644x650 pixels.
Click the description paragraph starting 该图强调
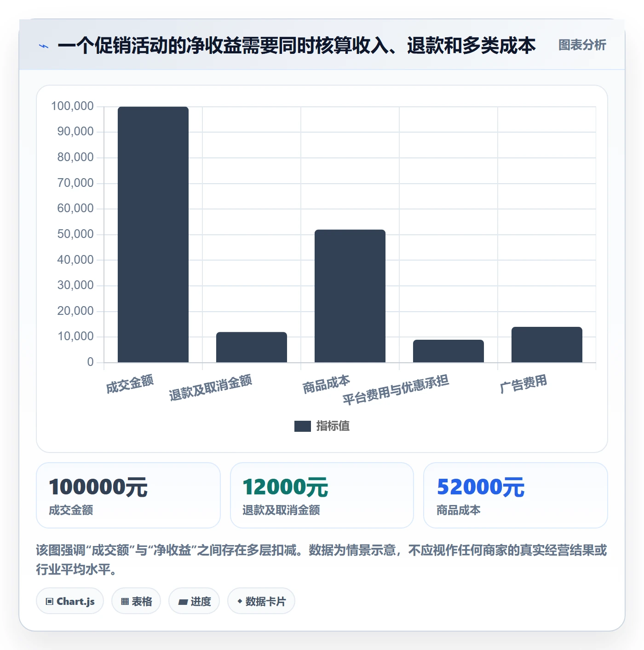point(322,560)
